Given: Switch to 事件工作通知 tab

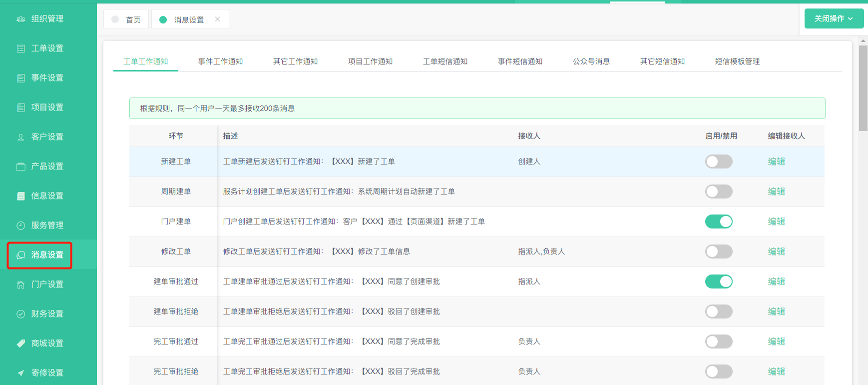Looking at the screenshot, I should (x=221, y=61).
